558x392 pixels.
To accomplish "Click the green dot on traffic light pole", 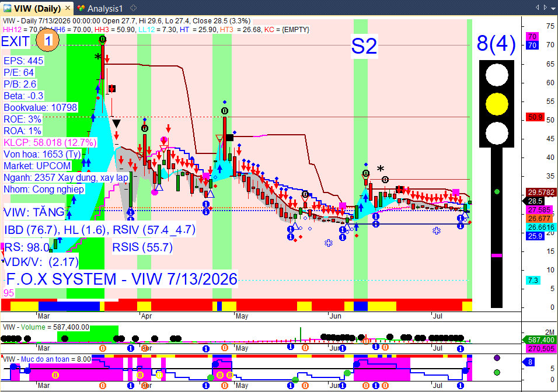I will pos(497,192).
